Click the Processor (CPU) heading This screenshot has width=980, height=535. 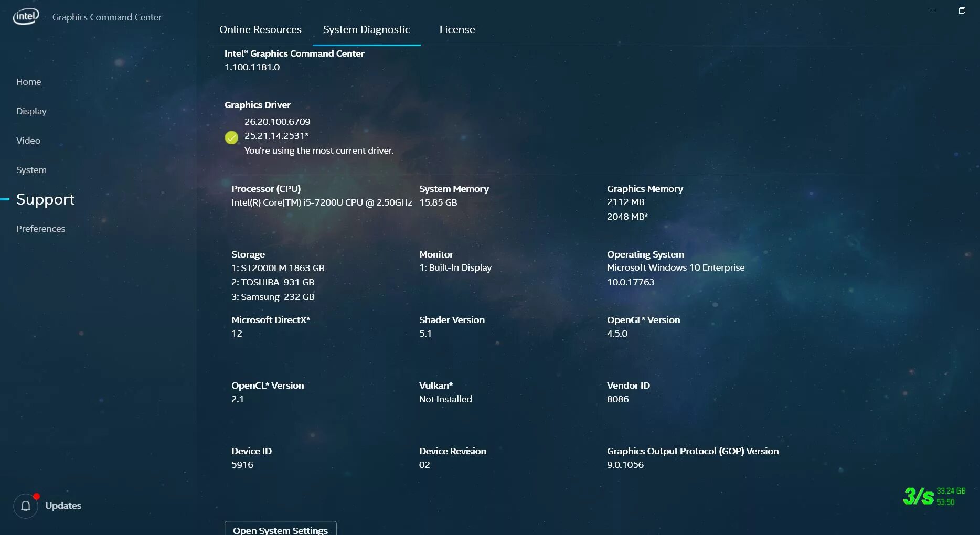click(266, 189)
